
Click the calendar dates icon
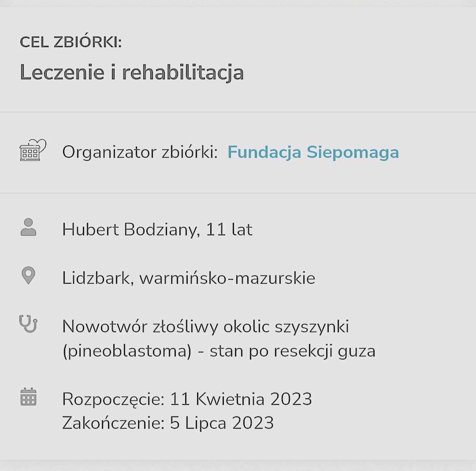[x=28, y=397]
